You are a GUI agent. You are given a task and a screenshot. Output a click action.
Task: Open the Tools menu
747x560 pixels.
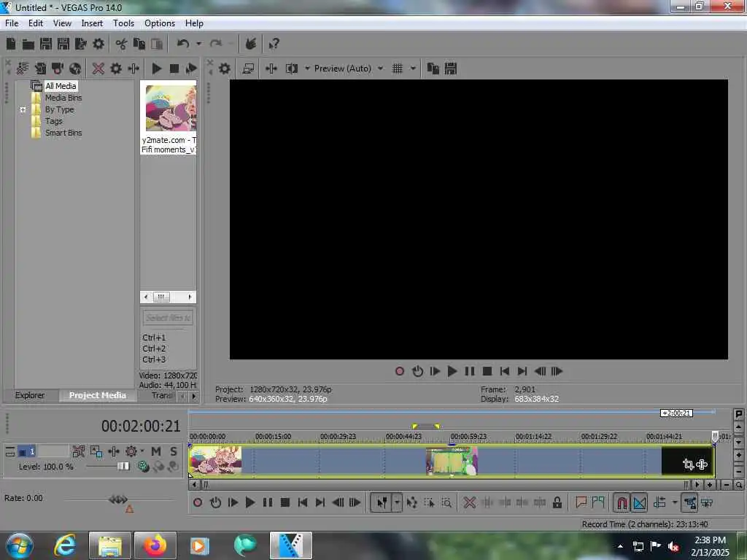click(x=123, y=23)
